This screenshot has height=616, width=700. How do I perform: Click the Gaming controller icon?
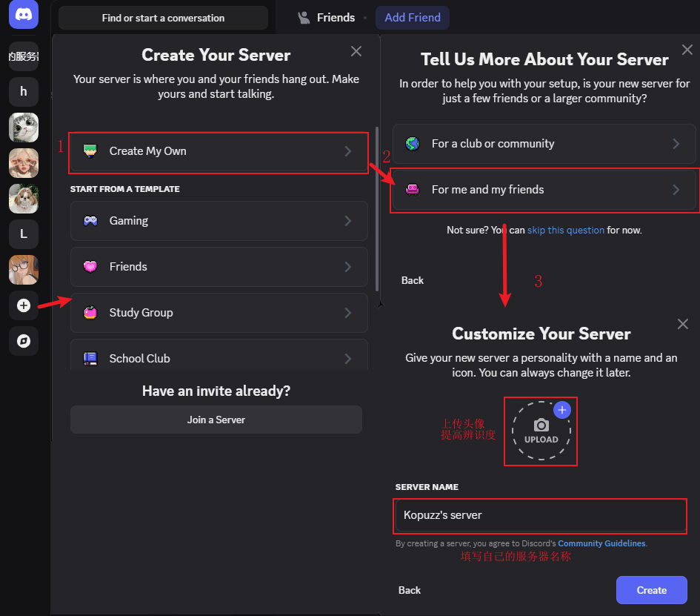pyautogui.click(x=90, y=221)
